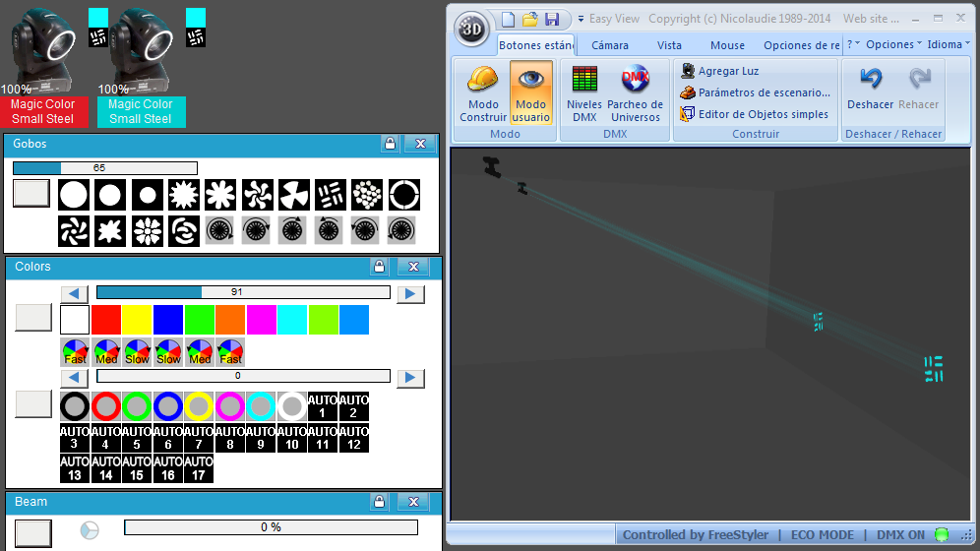Click the first Med rainbow color-wheel icon
The height and width of the screenshot is (551, 980).
click(x=106, y=352)
